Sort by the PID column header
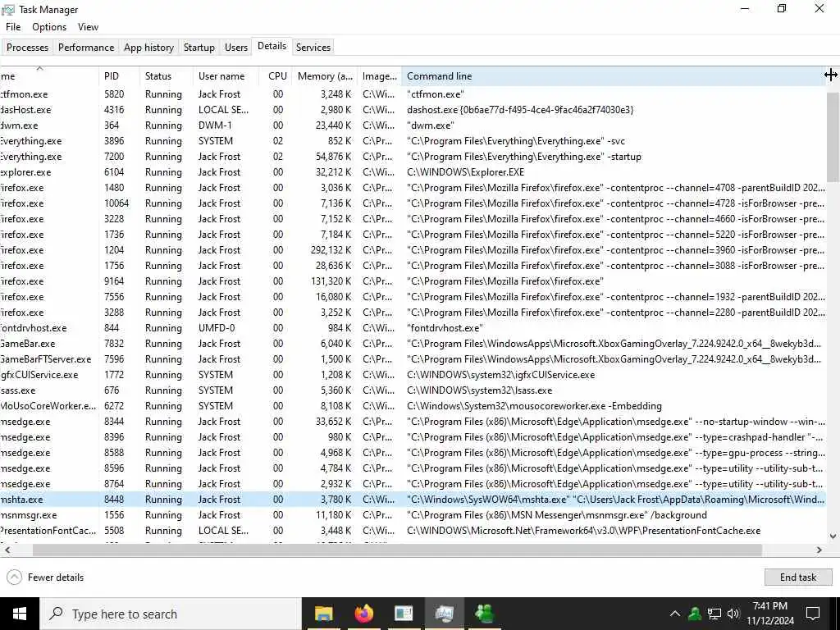 119,76
